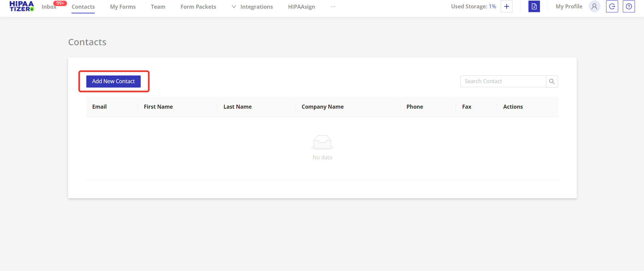Open the Team page

coord(158,7)
